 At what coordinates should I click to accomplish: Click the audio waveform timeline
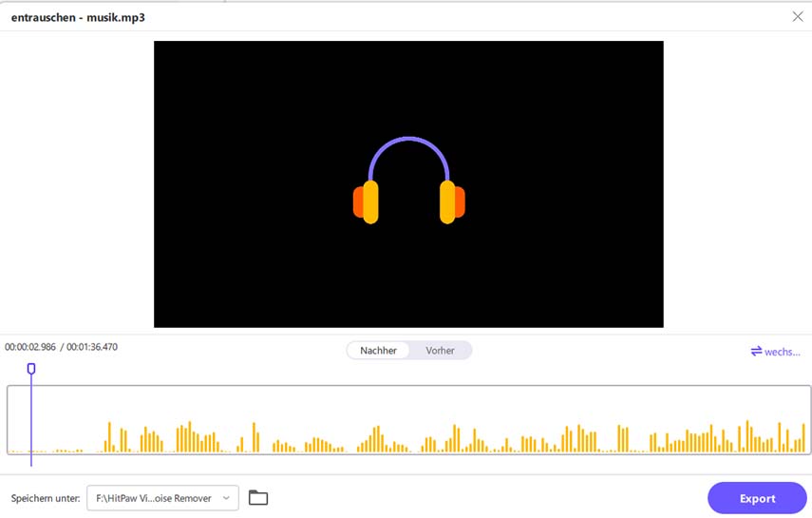coord(408,420)
